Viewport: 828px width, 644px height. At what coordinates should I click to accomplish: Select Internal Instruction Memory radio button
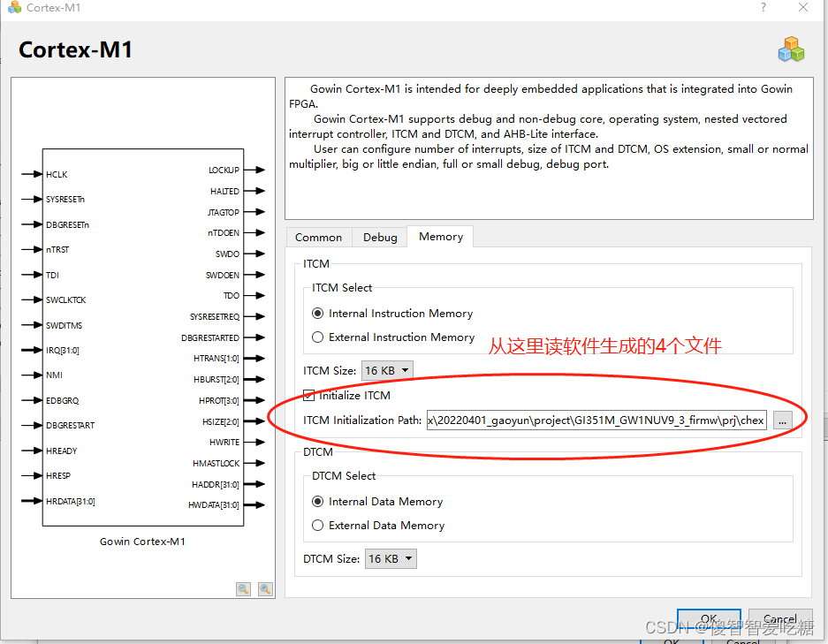point(317,314)
